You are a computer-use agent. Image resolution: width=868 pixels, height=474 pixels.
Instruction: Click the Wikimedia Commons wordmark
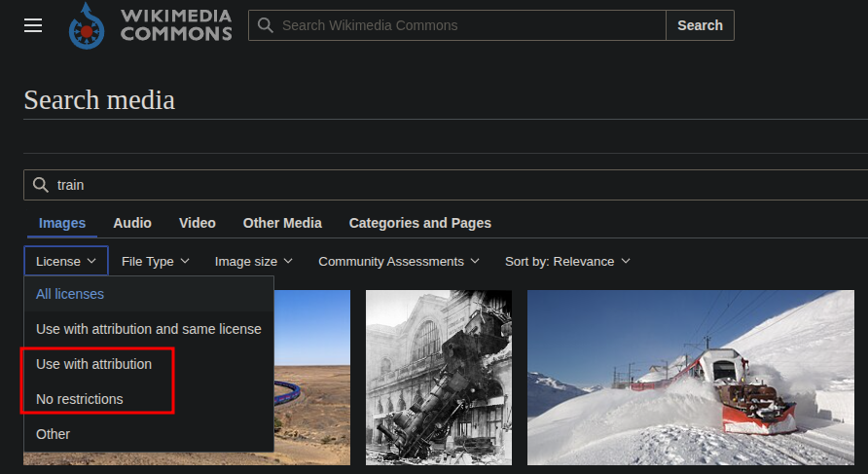176,25
